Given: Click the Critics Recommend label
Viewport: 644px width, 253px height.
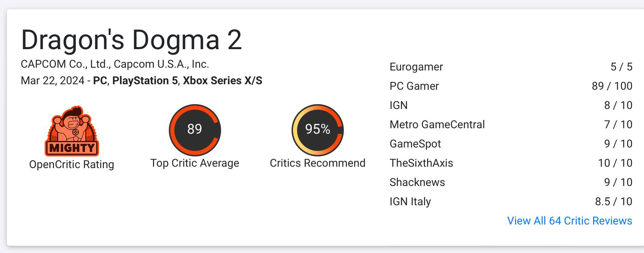Looking at the screenshot, I should tap(317, 163).
